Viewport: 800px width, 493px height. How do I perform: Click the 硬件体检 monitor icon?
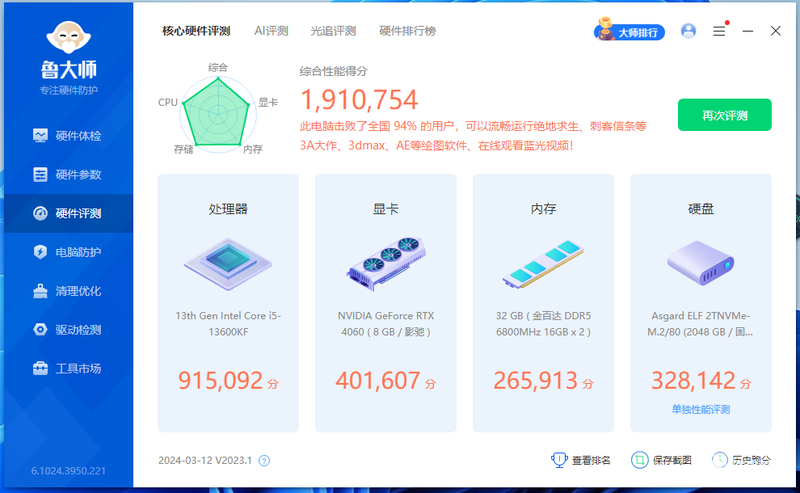[x=40, y=135]
